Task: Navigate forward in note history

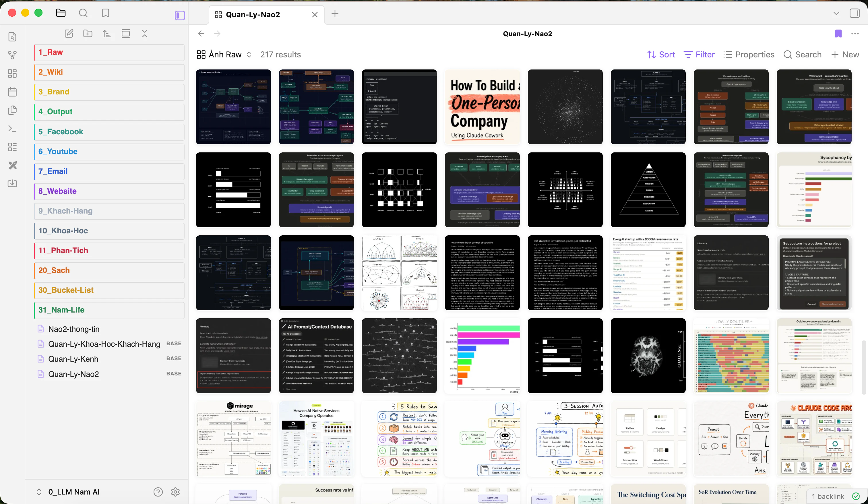Action: click(217, 34)
